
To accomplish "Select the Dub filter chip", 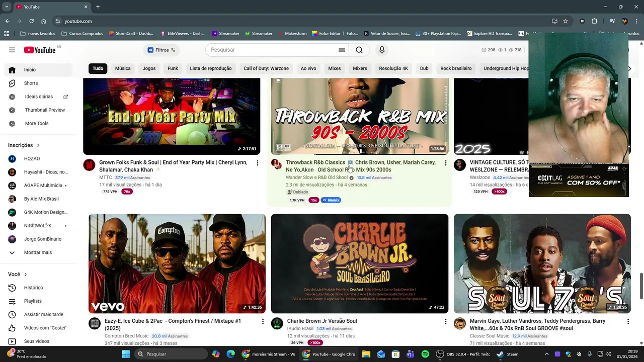I will pyautogui.click(x=424, y=68).
